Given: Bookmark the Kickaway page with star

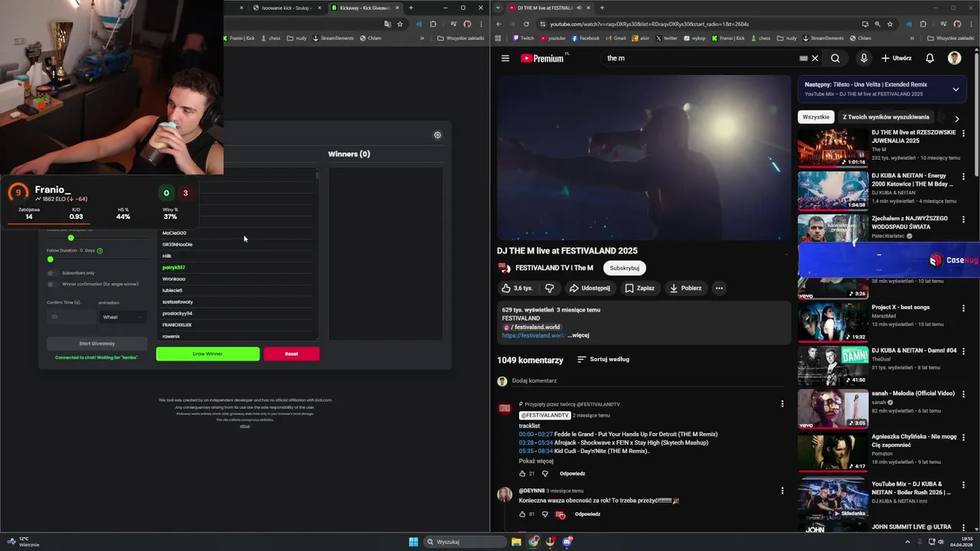Looking at the screenshot, I should [x=400, y=24].
